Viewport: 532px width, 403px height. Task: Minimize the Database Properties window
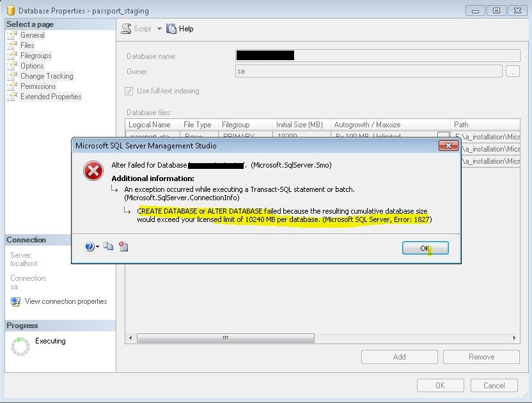coord(475,11)
